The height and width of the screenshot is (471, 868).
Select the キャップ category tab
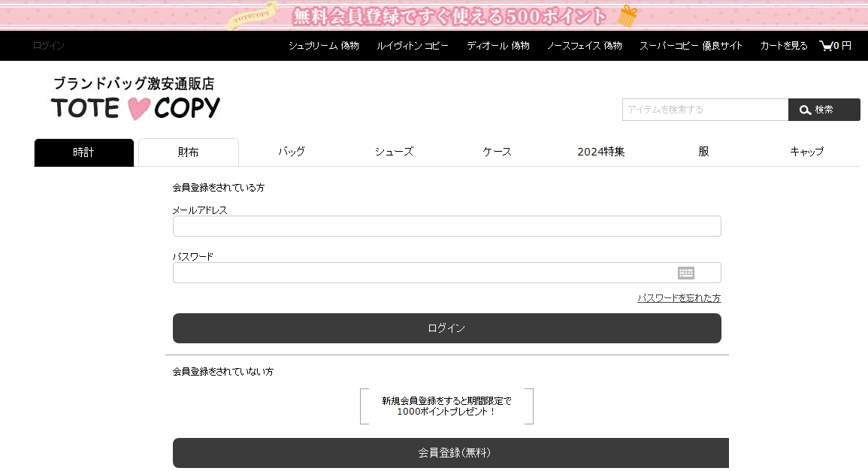[806, 152]
